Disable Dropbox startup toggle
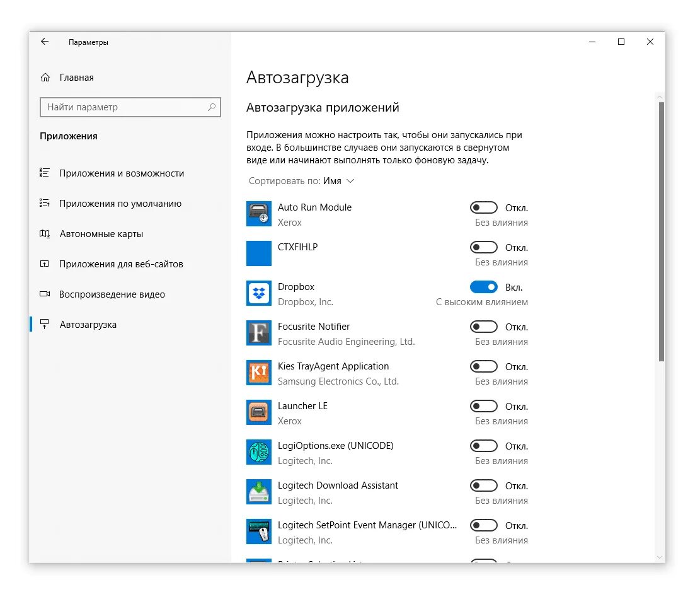 (x=483, y=287)
